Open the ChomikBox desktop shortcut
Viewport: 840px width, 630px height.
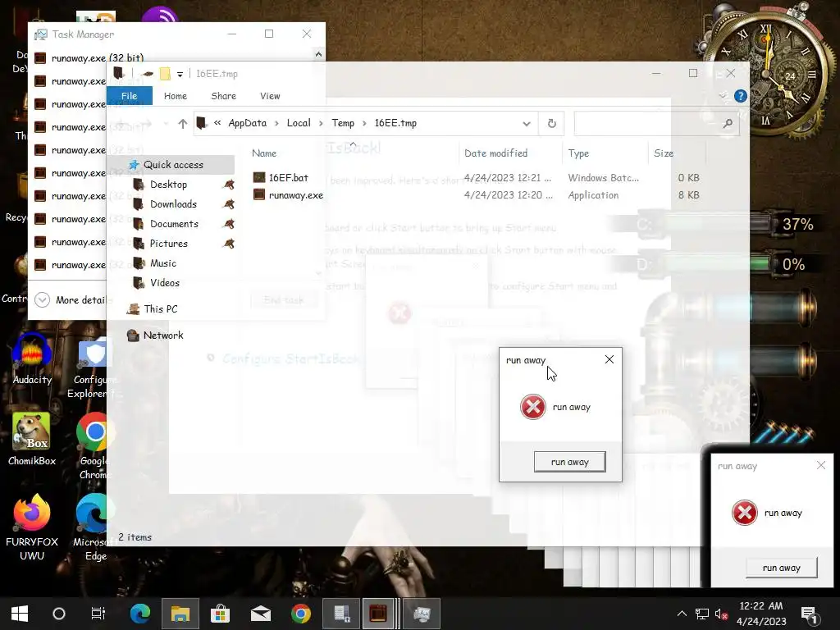coord(32,439)
